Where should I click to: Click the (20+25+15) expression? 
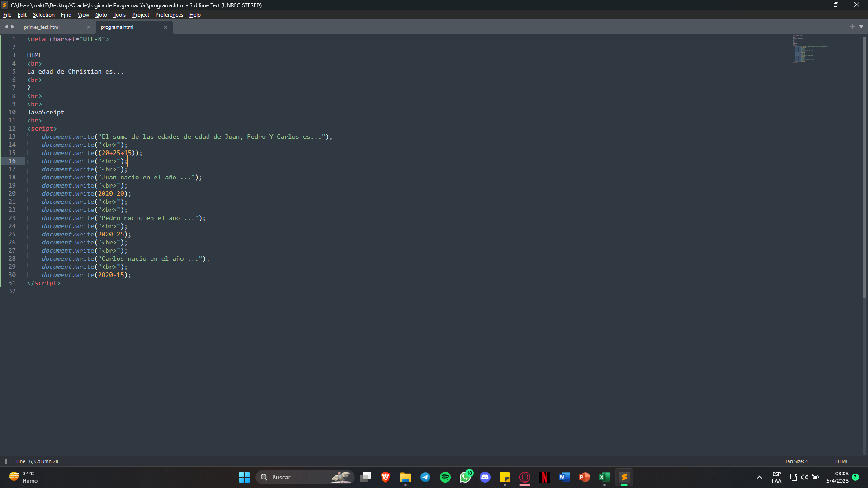pos(117,153)
